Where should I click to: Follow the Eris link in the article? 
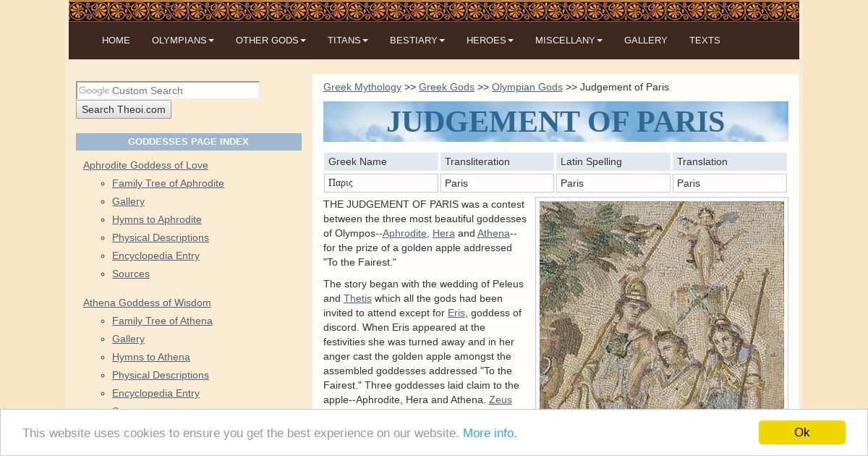[x=456, y=313]
